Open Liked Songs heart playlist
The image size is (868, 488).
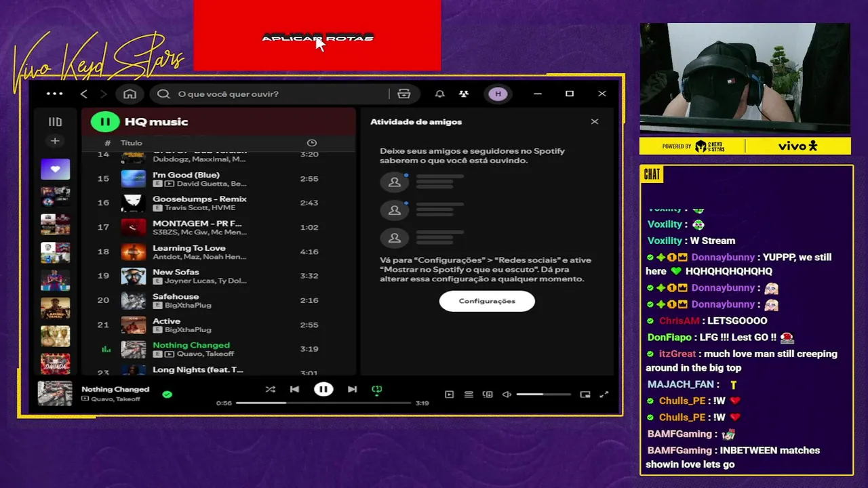click(x=55, y=169)
